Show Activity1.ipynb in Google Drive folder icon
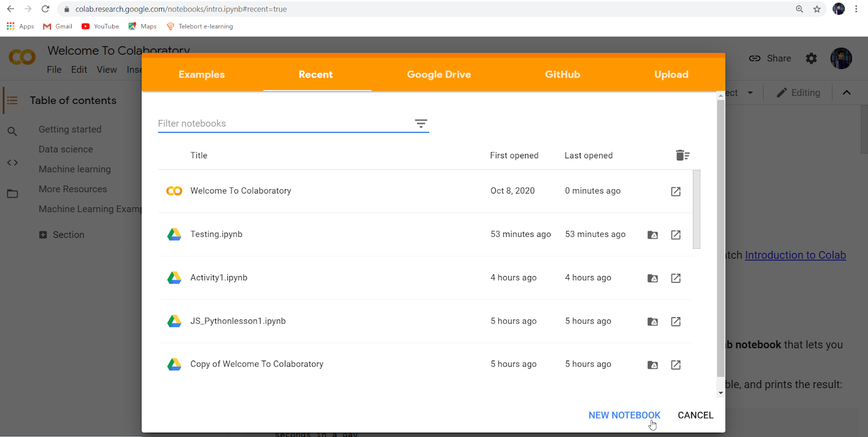Viewport: 868px width, 437px height. point(653,278)
